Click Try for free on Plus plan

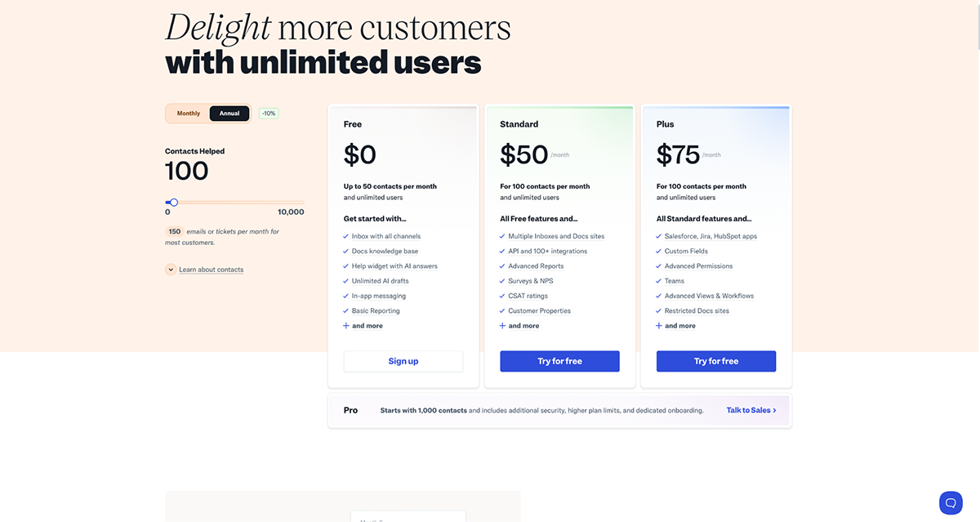pyautogui.click(x=716, y=360)
